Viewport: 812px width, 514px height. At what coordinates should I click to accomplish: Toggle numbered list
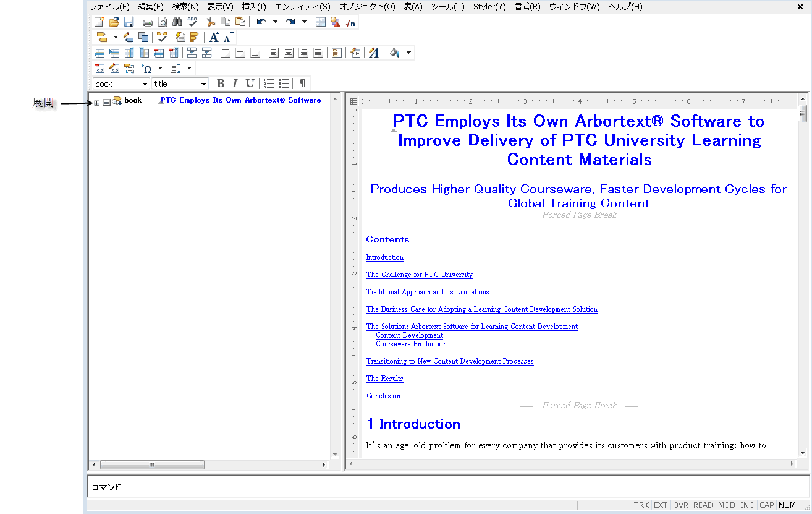pyautogui.click(x=269, y=84)
